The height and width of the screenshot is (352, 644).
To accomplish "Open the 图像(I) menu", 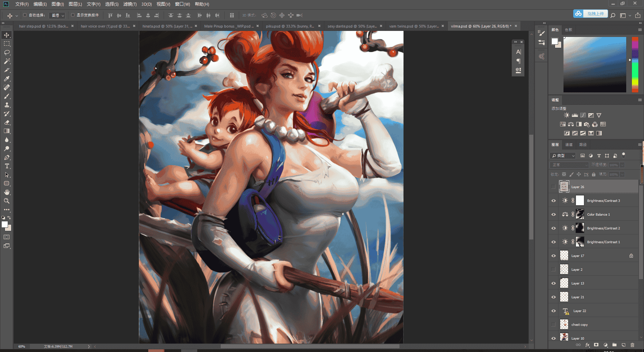I will click(x=57, y=4).
